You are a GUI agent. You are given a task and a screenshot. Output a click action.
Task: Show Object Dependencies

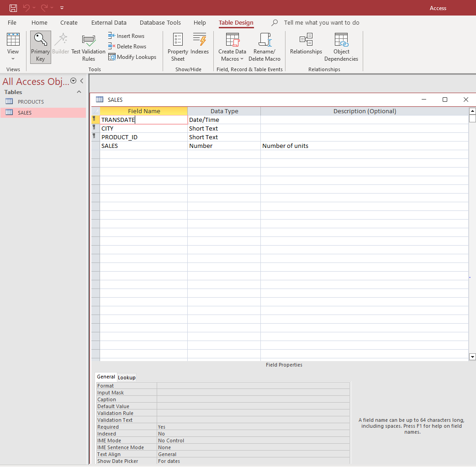pos(341,47)
